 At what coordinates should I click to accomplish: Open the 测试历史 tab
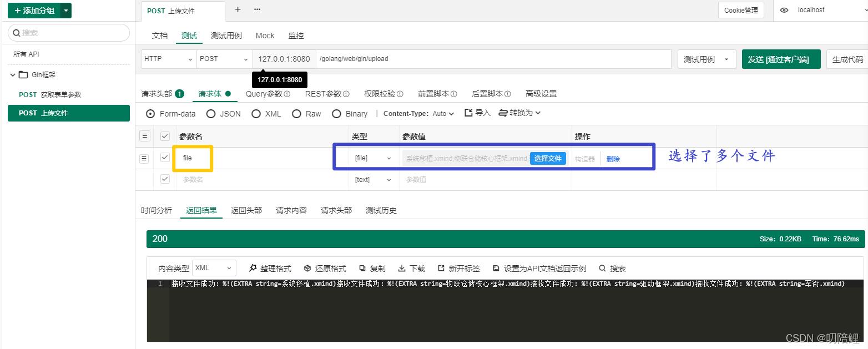381,211
